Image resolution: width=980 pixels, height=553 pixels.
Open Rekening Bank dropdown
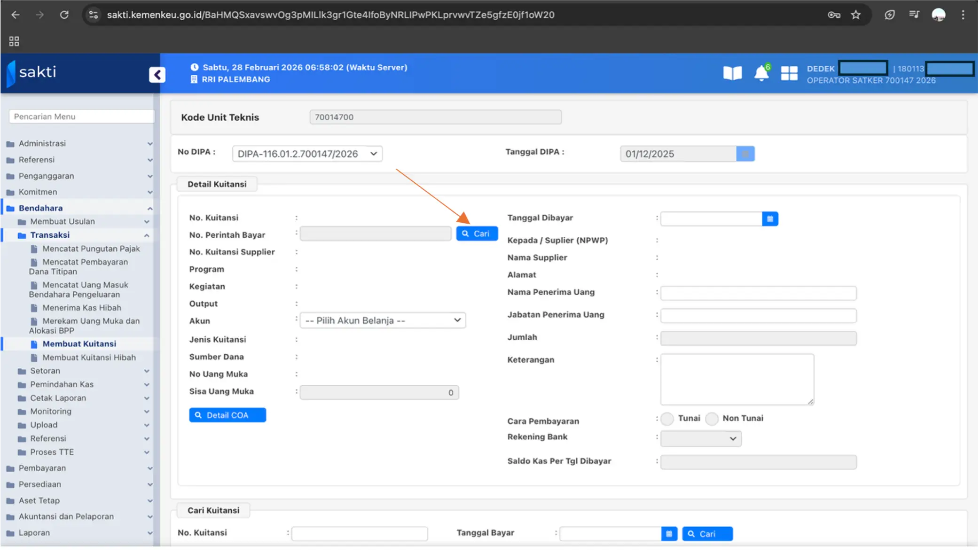(700, 438)
